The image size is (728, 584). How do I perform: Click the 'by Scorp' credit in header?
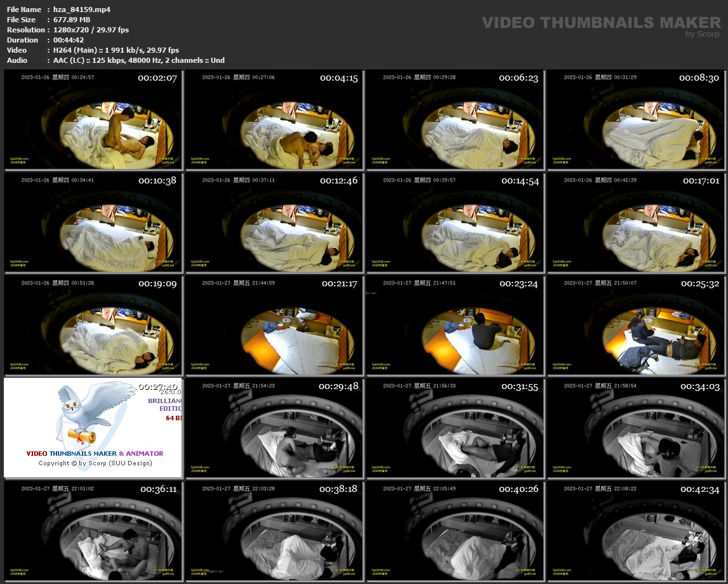pos(703,34)
